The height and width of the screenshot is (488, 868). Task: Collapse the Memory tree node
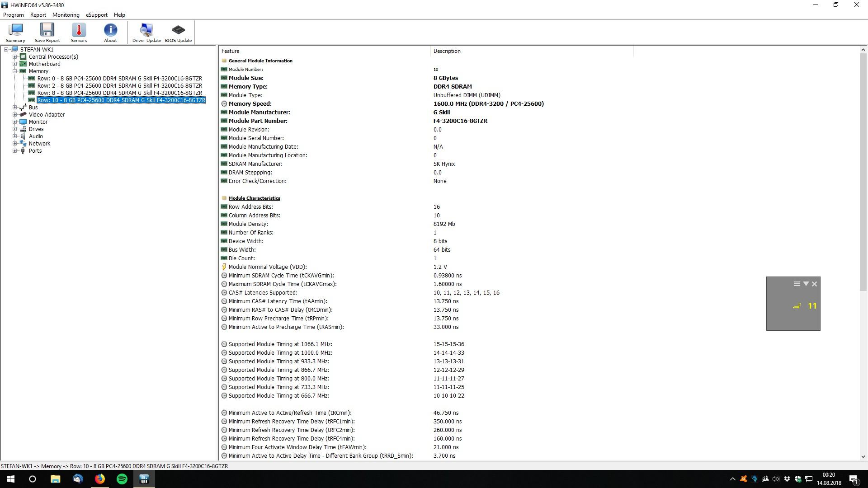[14, 71]
